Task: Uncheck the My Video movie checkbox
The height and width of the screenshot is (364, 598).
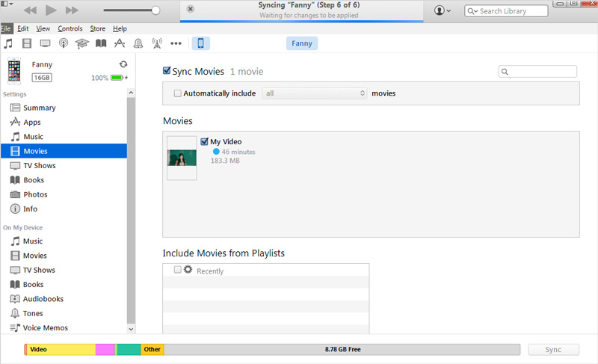Action: (204, 141)
